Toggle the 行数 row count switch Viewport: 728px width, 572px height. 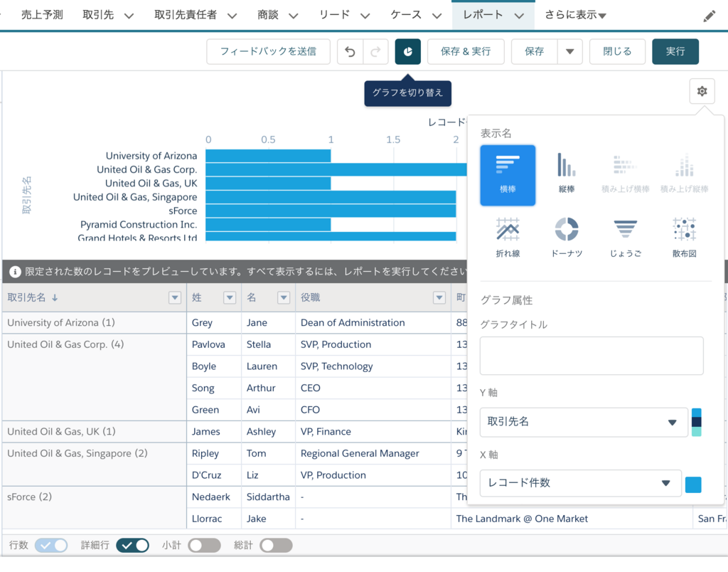pyautogui.click(x=51, y=545)
